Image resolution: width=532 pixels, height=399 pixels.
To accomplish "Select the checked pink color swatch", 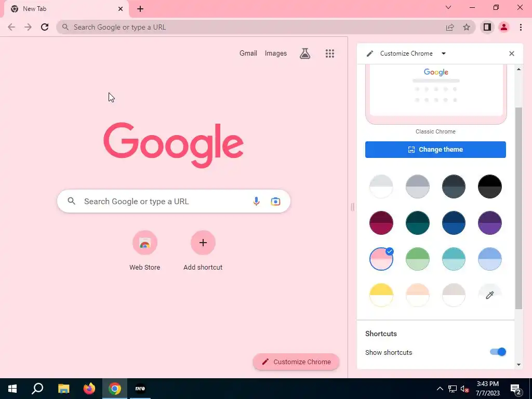I will click(381, 259).
